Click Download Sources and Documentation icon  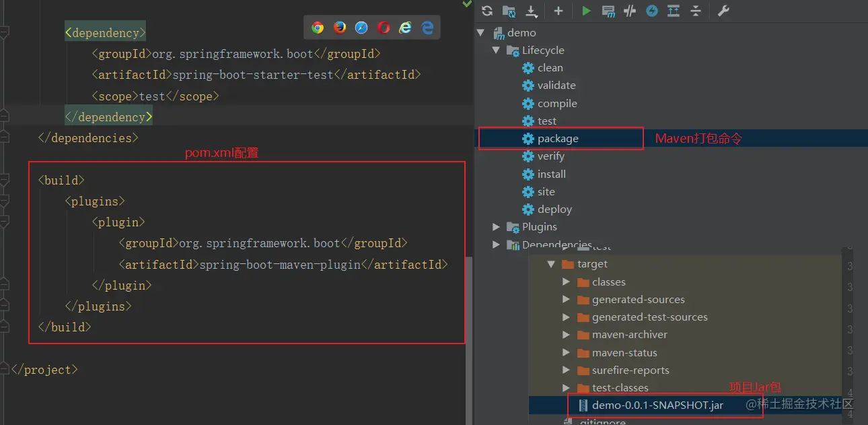tap(531, 11)
